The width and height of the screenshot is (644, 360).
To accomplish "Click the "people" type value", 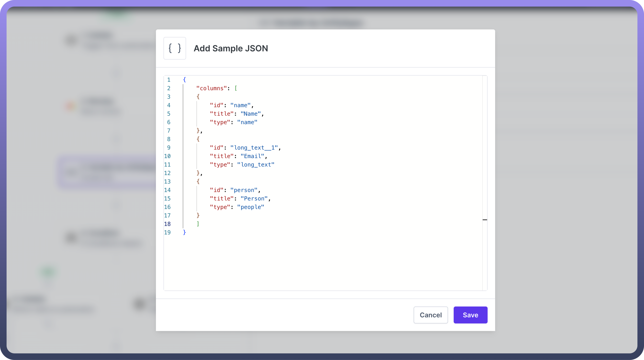I will (251, 207).
